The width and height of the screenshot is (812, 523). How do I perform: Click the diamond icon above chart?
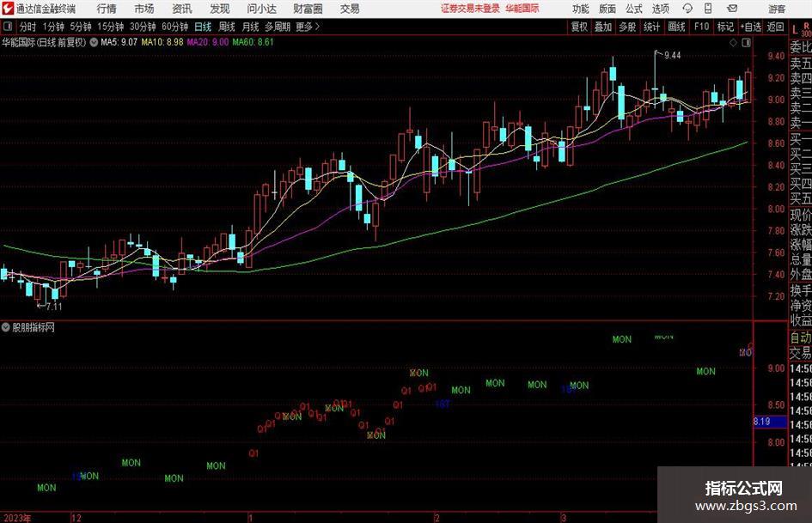point(733,43)
